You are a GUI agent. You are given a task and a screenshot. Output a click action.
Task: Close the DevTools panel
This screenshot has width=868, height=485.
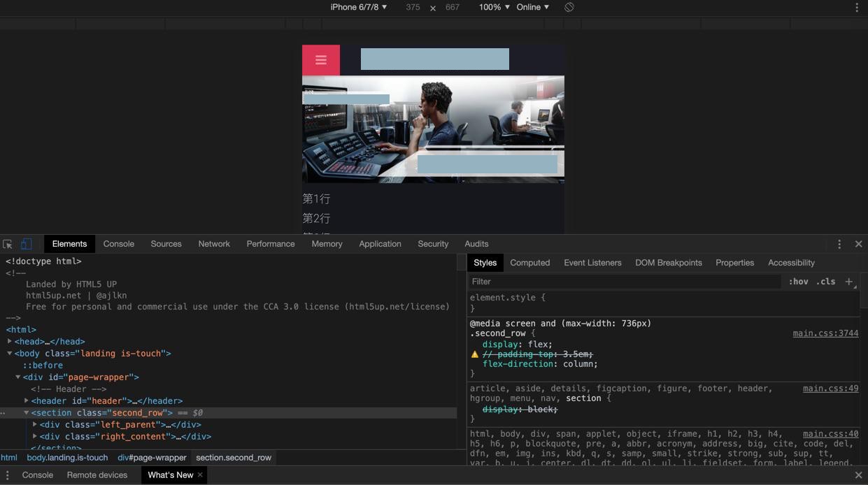tap(858, 244)
